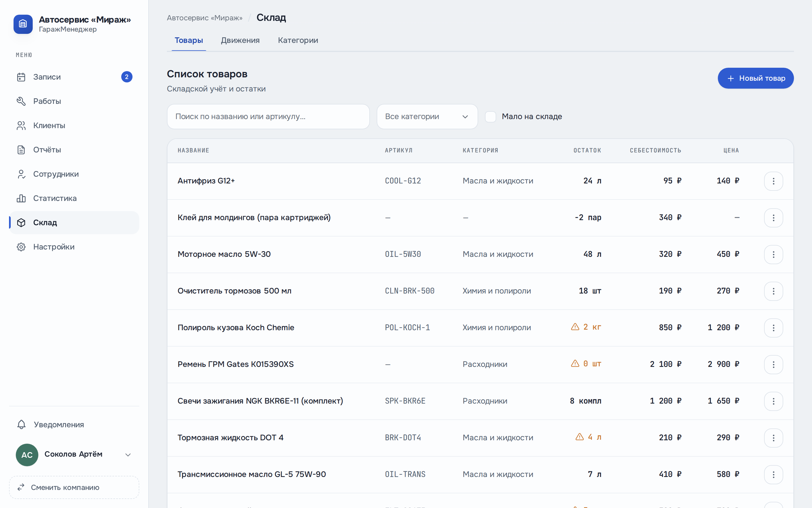Open the Все категории dropdown
Viewport: 812px width, 508px height.
coord(427,117)
